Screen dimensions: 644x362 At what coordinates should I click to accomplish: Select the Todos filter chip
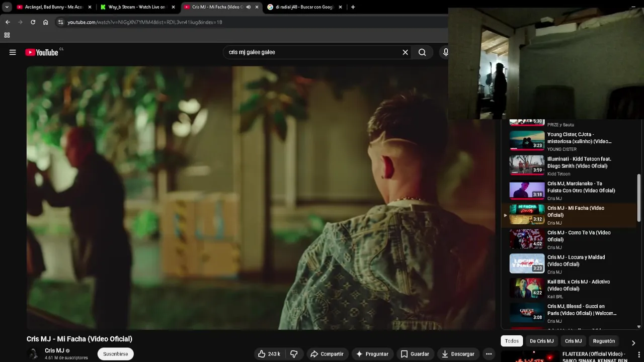click(x=512, y=341)
